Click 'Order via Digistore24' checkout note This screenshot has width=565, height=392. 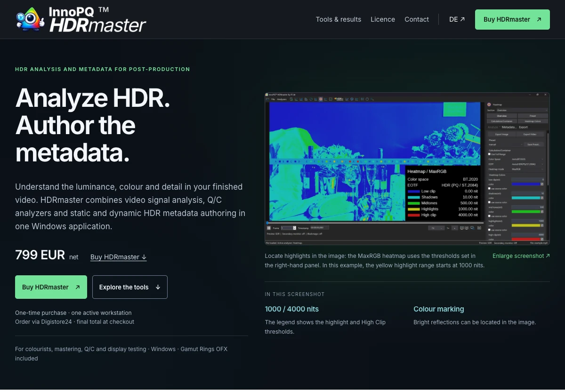[x=74, y=322]
